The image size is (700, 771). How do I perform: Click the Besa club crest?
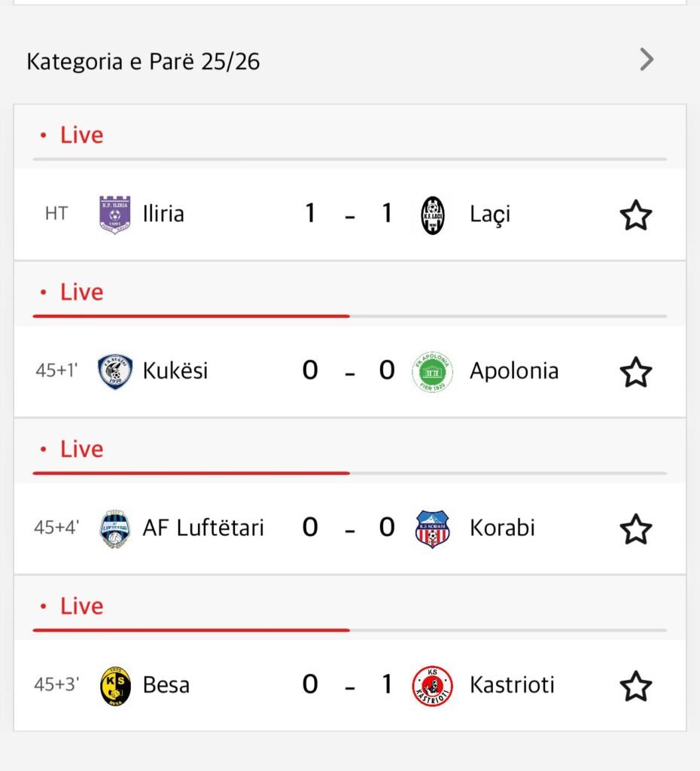(115, 685)
